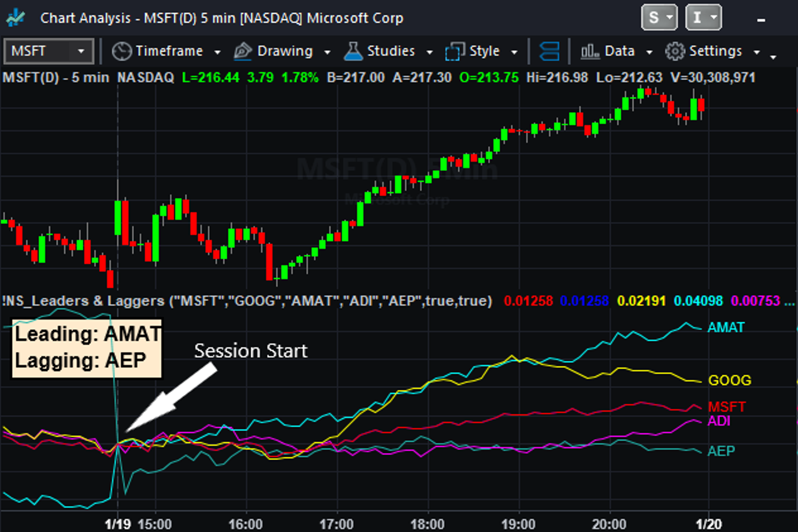Click the O=213.75 open value
Image resolution: width=798 pixels, height=532 pixels.
[x=489, y=77]
